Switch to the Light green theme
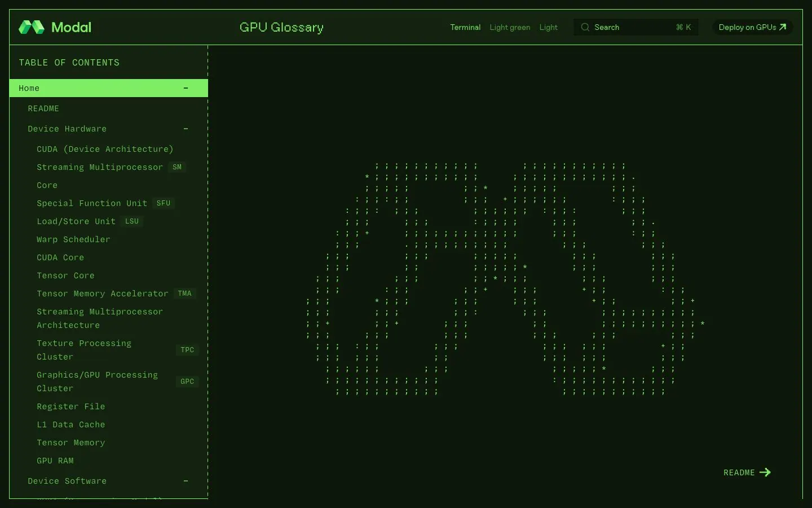The image size is (812, 508). coord(510,27)
